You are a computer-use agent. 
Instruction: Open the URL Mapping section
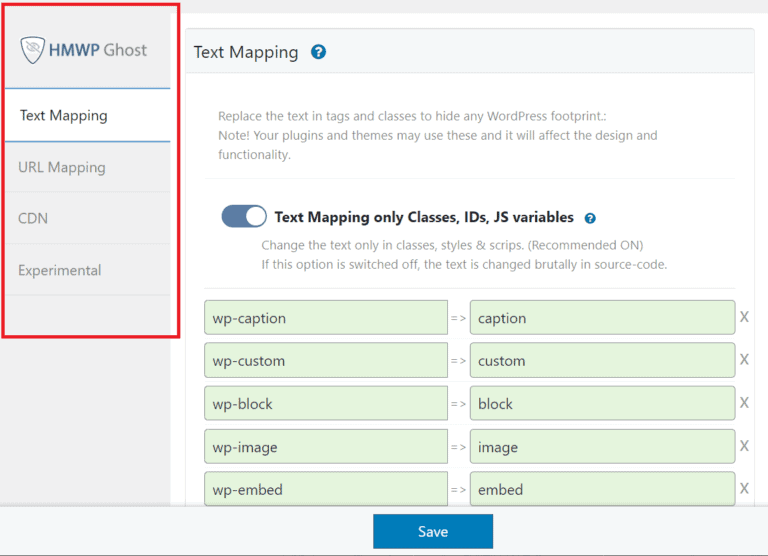pyautogui.click(x=62, y=167)
